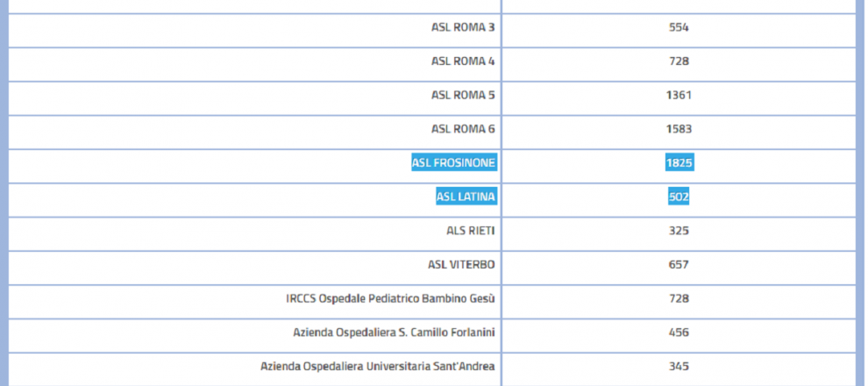
Task: Select the 728 value beside ASL ROMA 4
Action: [679, 61]
